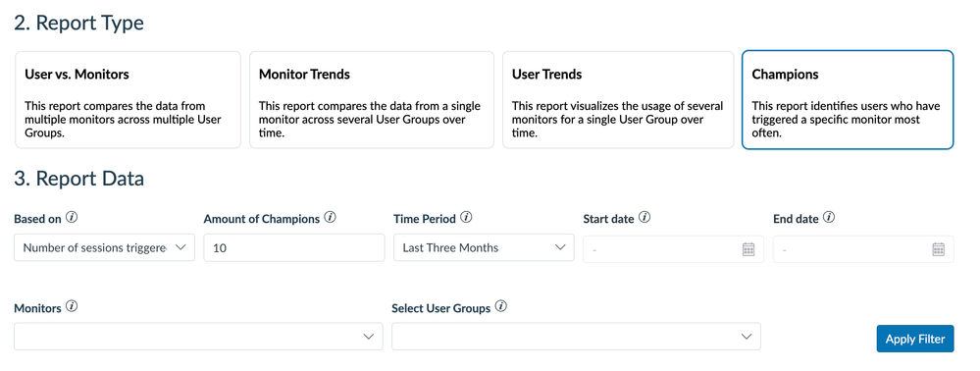The width and height of the screenshot is (980, 371).
Task: Open the Start date calendar icon
Action: 748,249
